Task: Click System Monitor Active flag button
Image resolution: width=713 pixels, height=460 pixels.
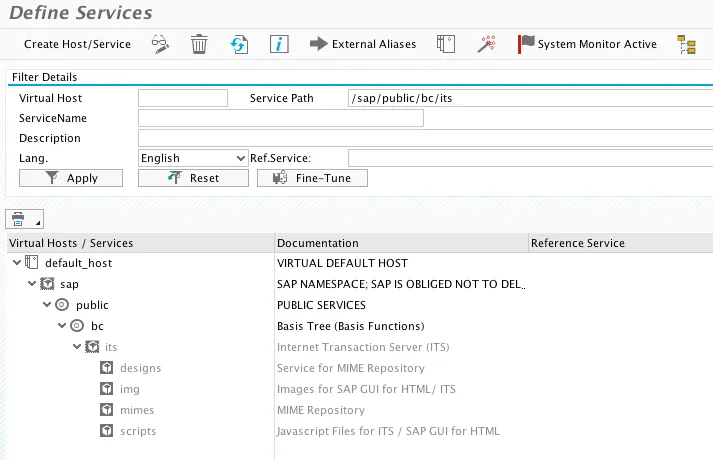Action: [x=587, y=44]
